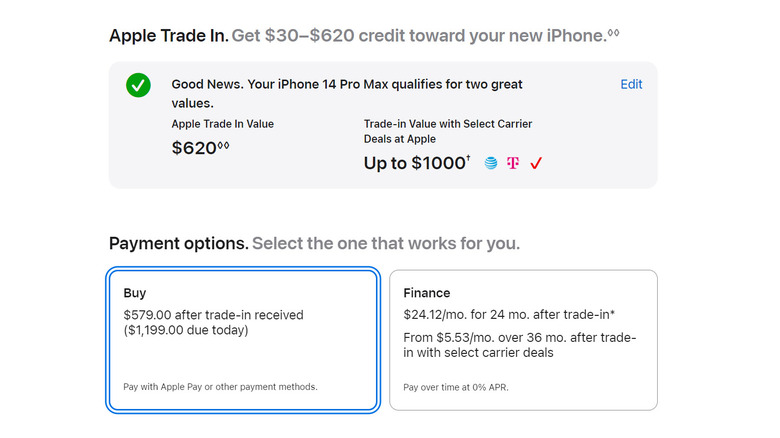Click "Pay over time at 0% APR" note
Viewport: 780px width, 438px height.
[x=455, y=386]
